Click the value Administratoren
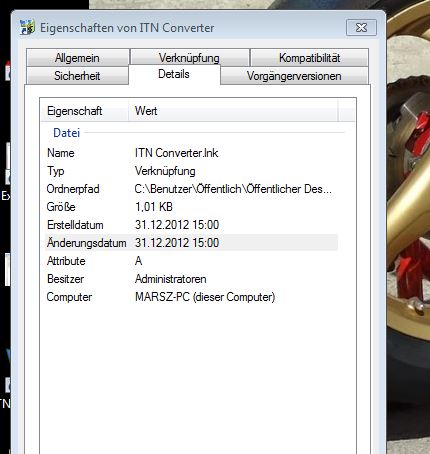Image resolution: width=430 pixels, height=454 pixels. coord(170,279)
